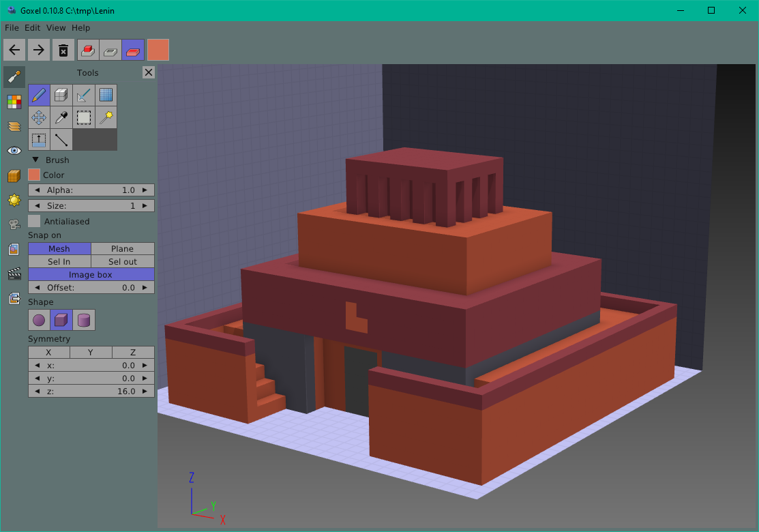Viewport: 759px width, 532px height.
Task: Click the Undo back arrow button
Action: pos(14,50)
